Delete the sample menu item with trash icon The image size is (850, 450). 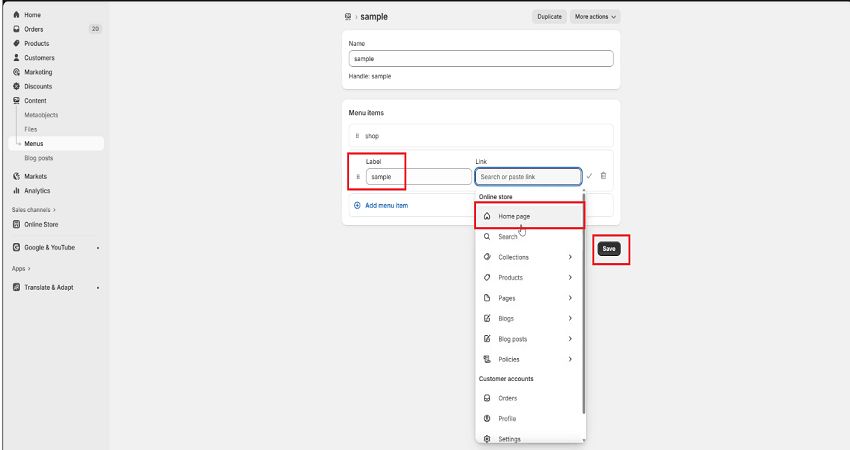pyautogui.click(x=603, y=176)
